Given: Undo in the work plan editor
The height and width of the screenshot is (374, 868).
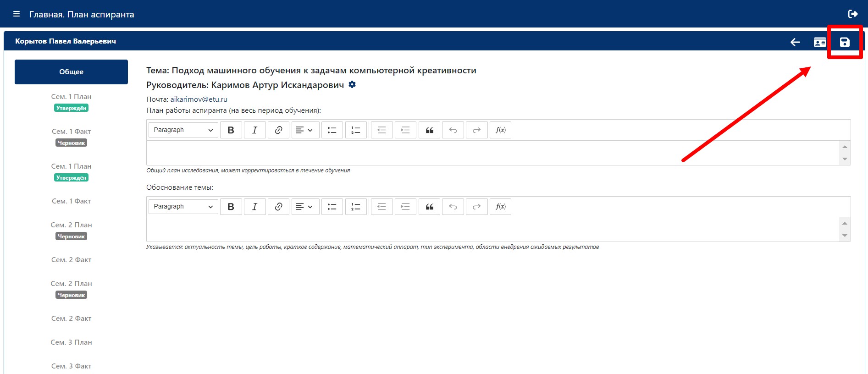Looking at the screenshot, I should 453,130.
